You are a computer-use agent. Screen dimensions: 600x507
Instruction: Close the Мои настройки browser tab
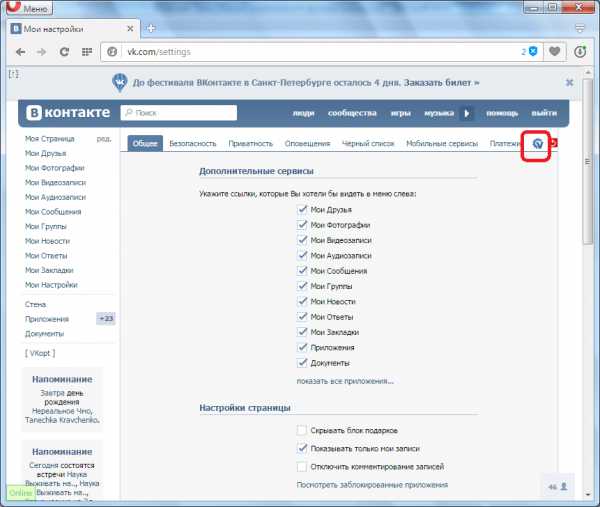tap(130, 29)
